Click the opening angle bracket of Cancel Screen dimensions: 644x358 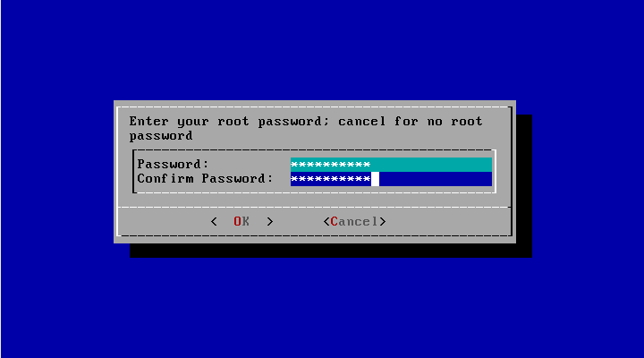pos(326,222)
